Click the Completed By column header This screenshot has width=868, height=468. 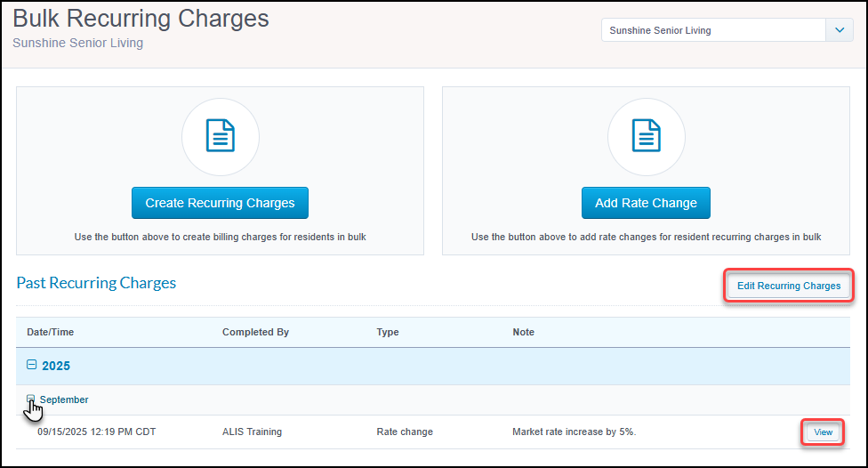(x=255, y=332)
